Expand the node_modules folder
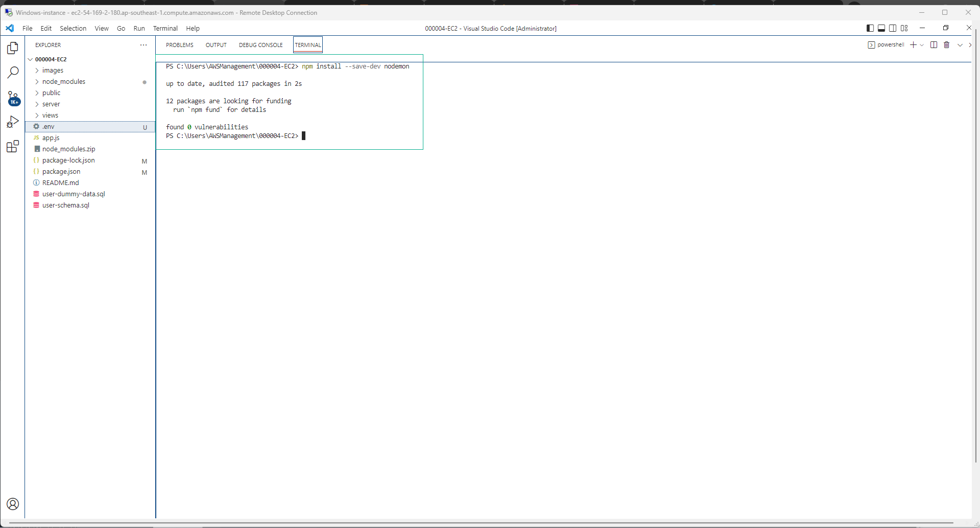Viewport: 980px width, 528px height. [x=37, y=82]
